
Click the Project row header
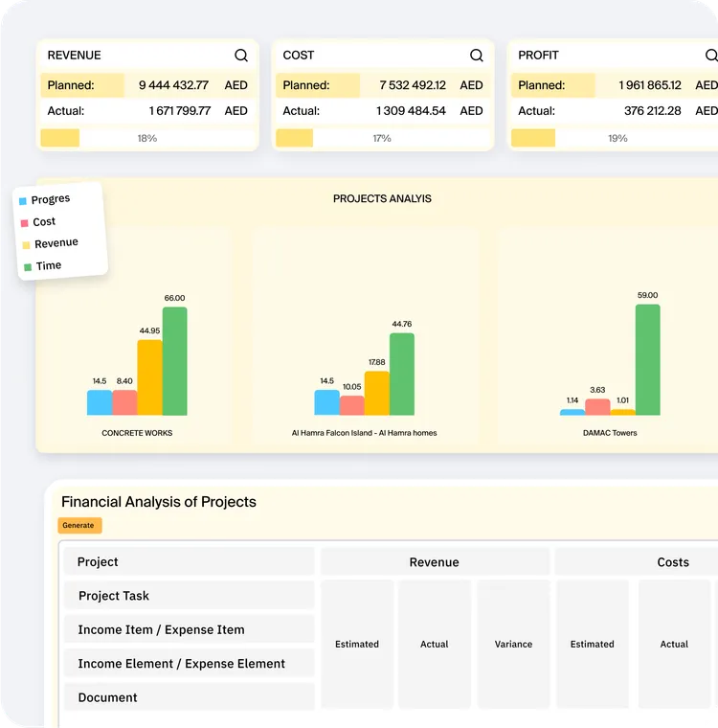[x=190, y=561]
